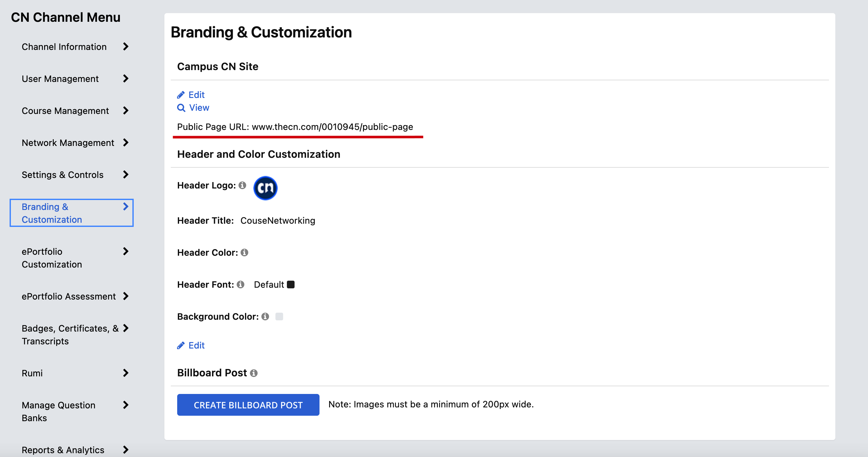This screenshot has width=868, height=457.
Task: Open the Header Color info icon
Action: [x=245, y=253]
